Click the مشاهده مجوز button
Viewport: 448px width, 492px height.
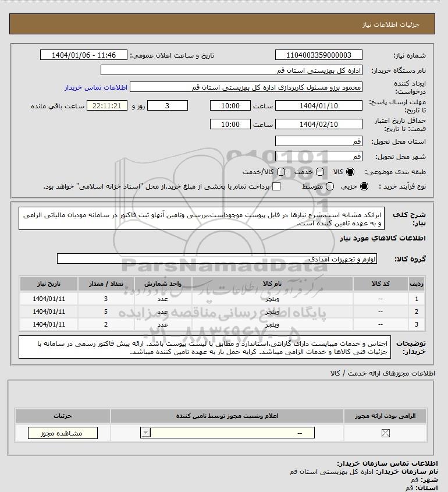click(63, 433)
